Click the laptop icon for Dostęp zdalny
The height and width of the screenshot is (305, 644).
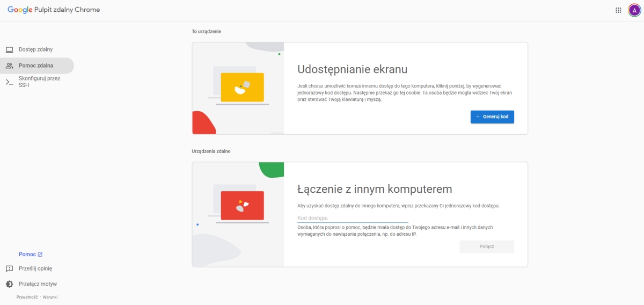click(9, 49)
